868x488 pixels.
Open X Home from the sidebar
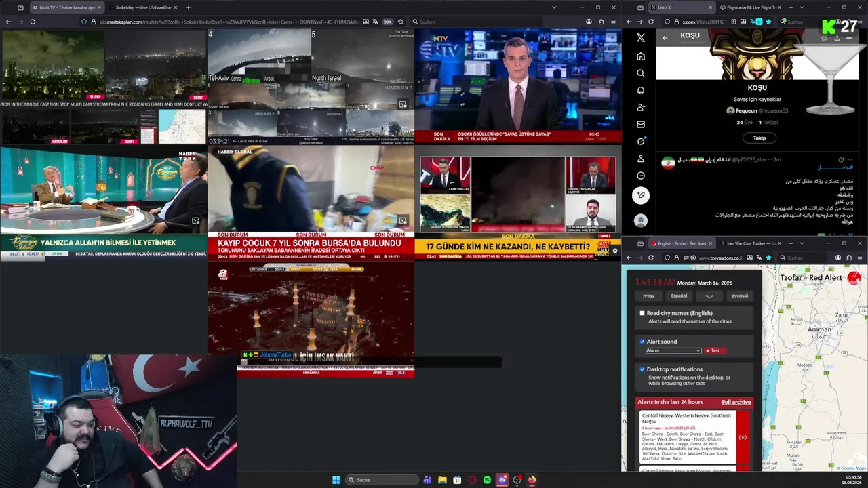[x=641, y=56]
